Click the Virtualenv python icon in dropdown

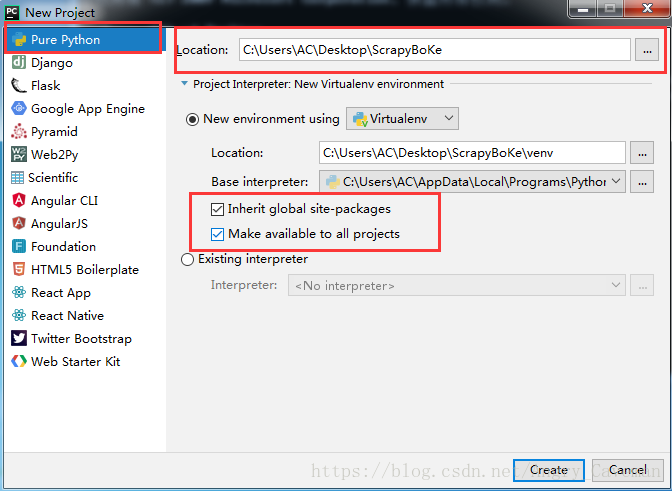click(360, 119)
